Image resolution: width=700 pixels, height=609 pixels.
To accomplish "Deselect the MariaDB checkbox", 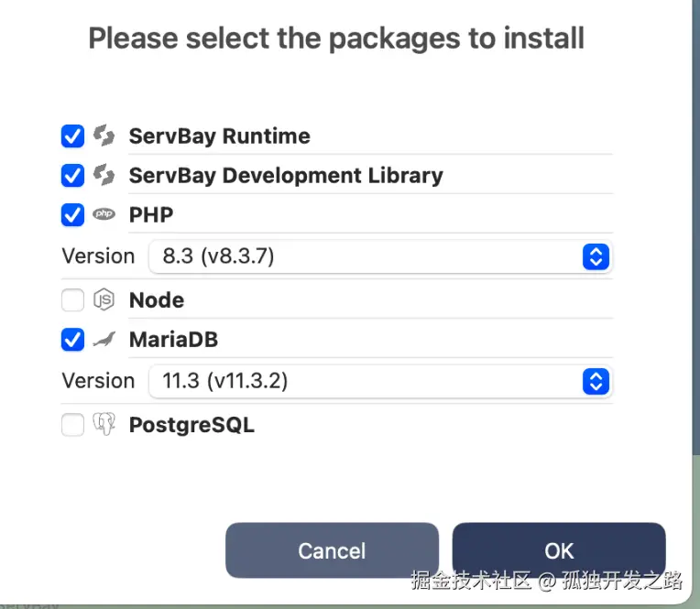I will tap(72, 340).
